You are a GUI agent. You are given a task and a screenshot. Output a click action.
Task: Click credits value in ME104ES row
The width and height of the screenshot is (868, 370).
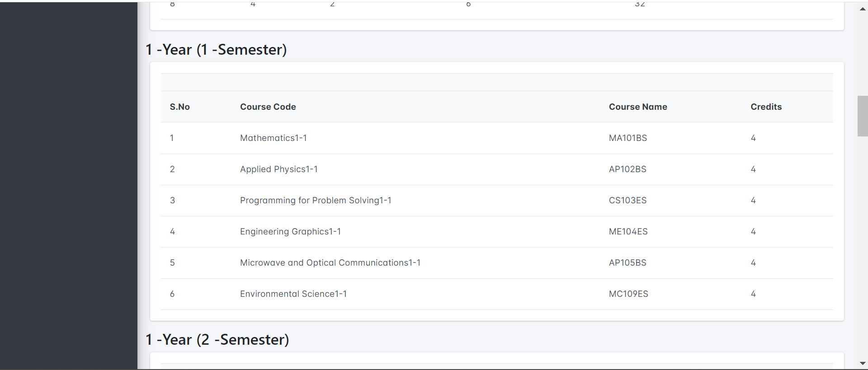pyautogui.click(x=753, y=232)
